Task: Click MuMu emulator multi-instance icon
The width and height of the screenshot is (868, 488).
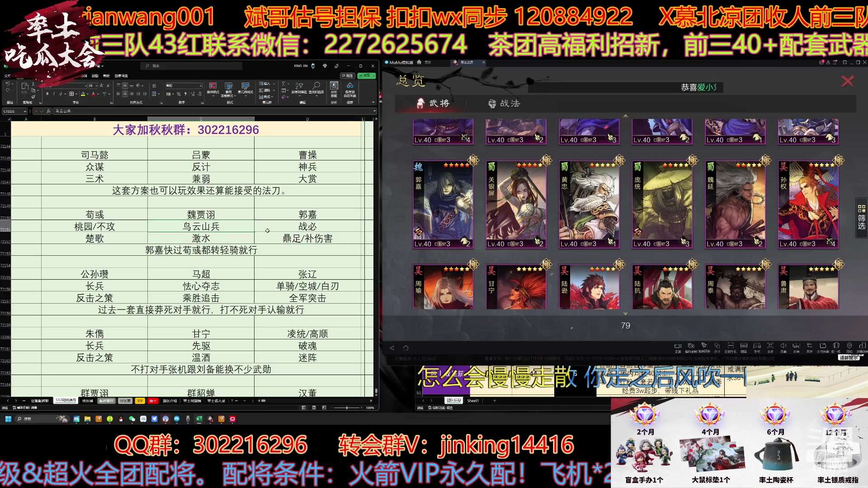Action: 717,346
